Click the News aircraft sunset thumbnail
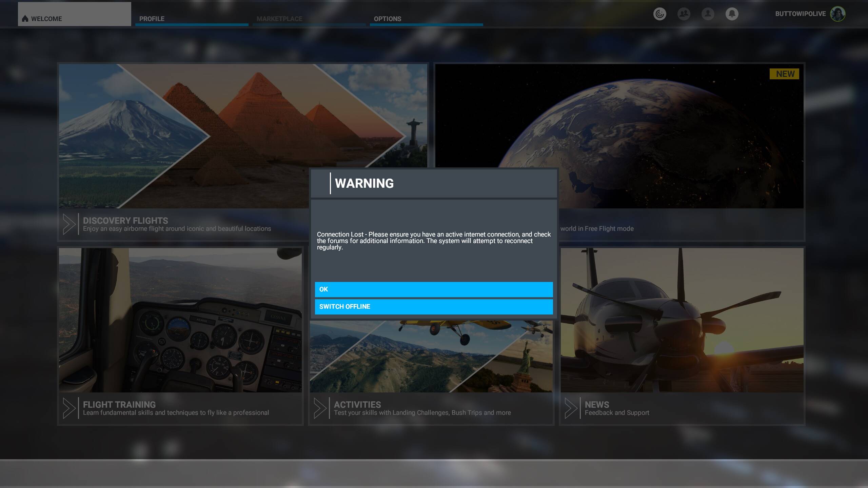The height and width of the screenshot is (488, 868). click(x=682, y=320)
